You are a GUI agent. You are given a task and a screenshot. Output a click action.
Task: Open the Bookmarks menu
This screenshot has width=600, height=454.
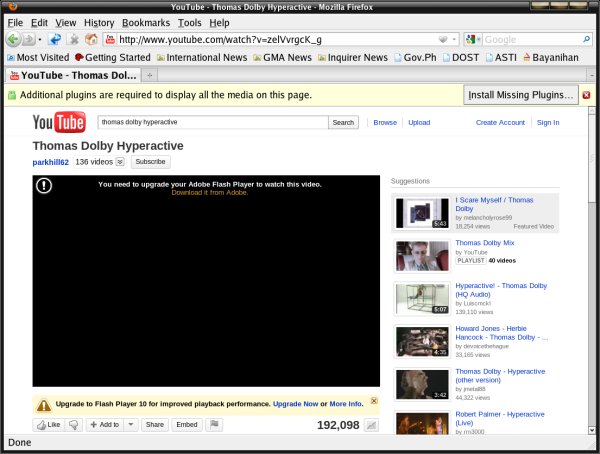coord(146,22)
